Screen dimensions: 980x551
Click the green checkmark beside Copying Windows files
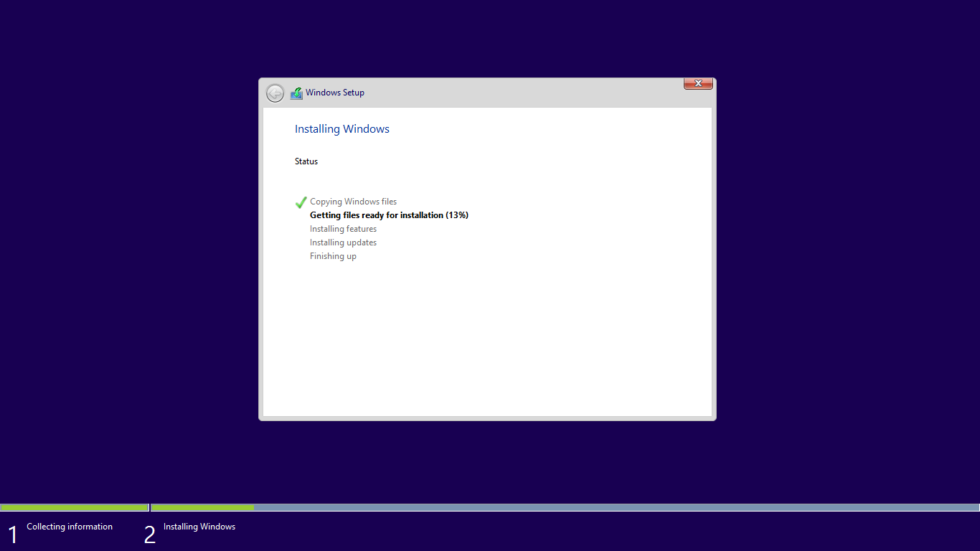(x=301, y=202)
